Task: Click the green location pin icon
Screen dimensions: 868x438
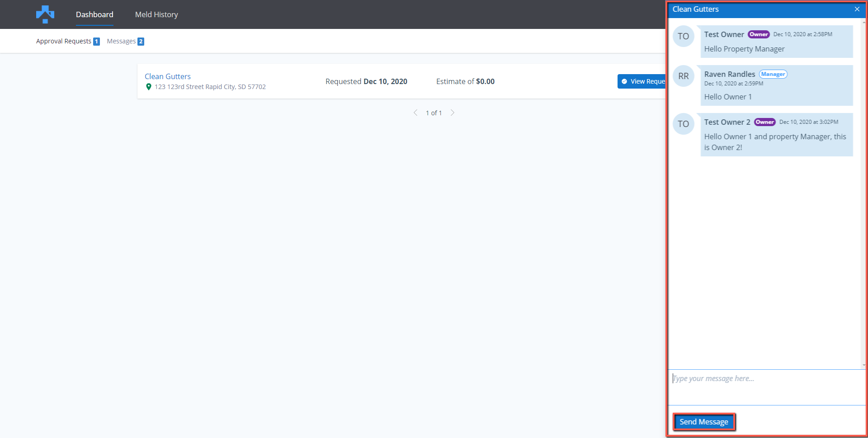Action: point(148,87)
